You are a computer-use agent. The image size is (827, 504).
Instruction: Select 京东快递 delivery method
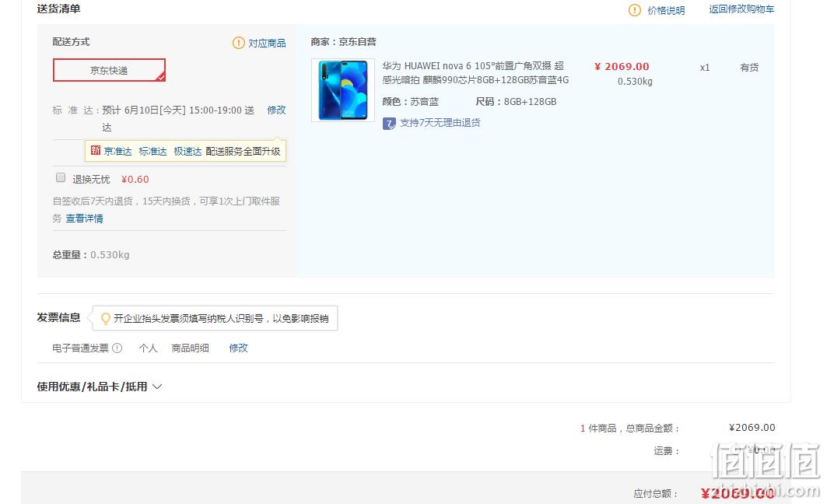(109, 70)
